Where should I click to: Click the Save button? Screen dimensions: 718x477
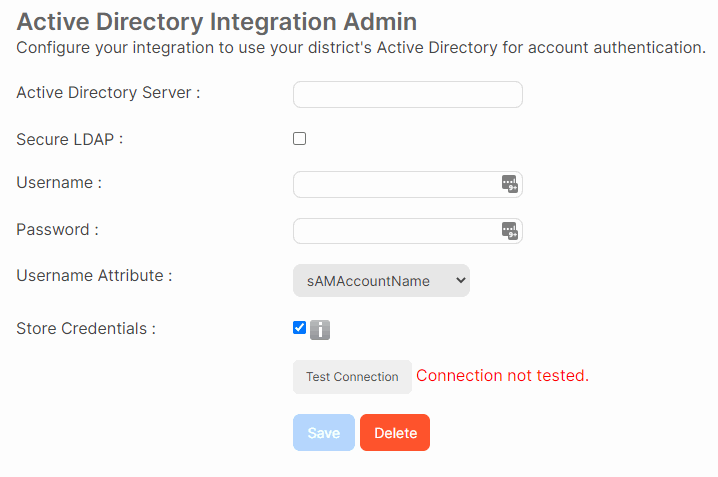[324, 433]
